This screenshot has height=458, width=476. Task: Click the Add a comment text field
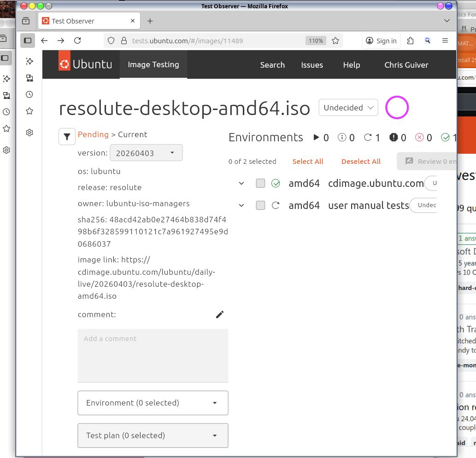click(x=153, y=355)
